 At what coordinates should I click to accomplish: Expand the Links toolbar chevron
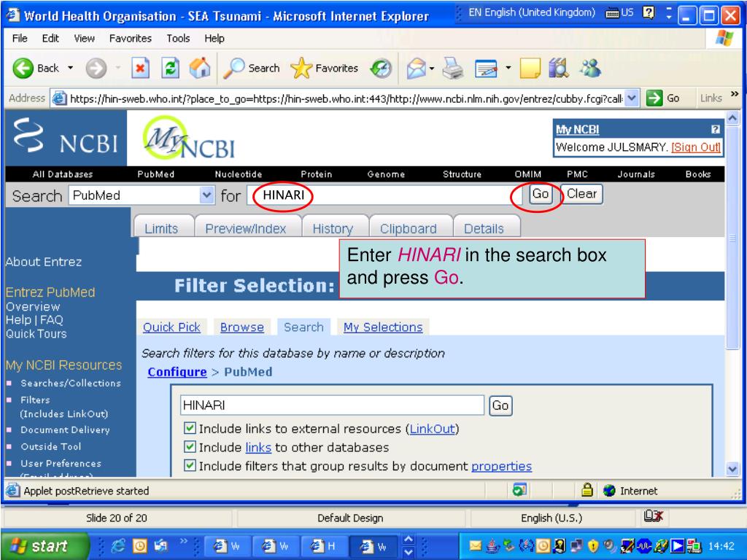pos(735,94)
